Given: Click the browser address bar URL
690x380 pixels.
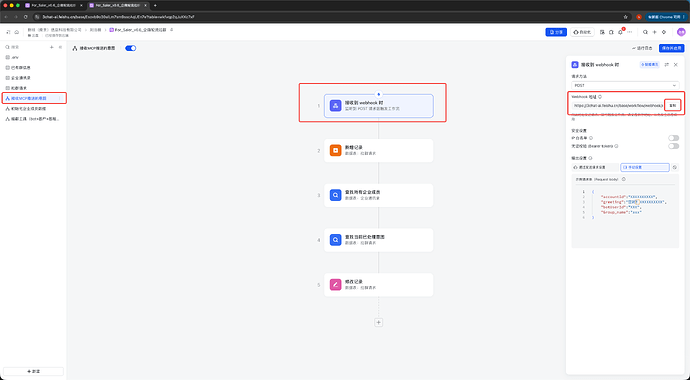Looking at the screenshot, I should [118, 17].
